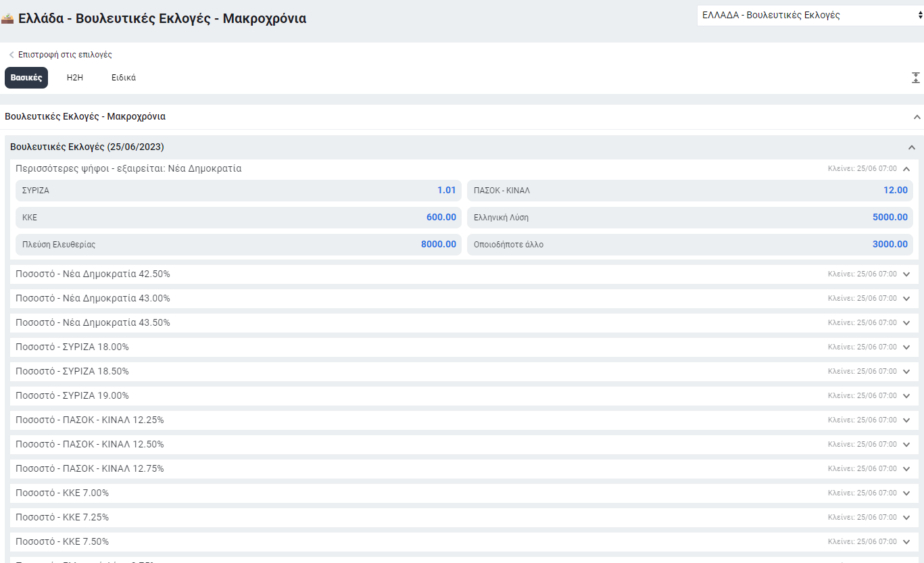The height and width of the screenshot is (563, 924).
Task: Choose Οποιοδήποτε άλλο at 3000.00
Action: coord(689,245)
